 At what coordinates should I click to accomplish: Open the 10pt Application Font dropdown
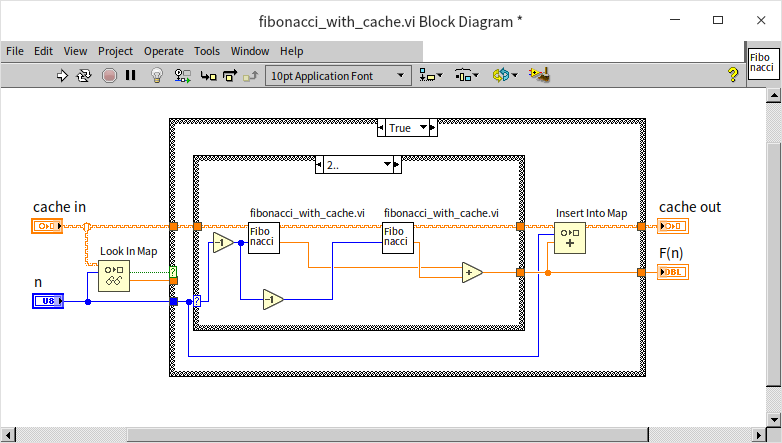click(338, 75)
